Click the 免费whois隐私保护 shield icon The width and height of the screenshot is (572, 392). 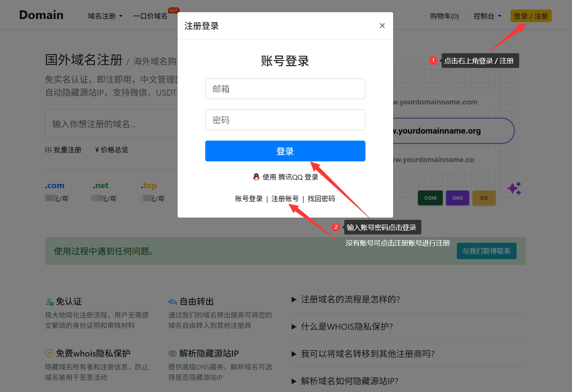pos(49,353)
